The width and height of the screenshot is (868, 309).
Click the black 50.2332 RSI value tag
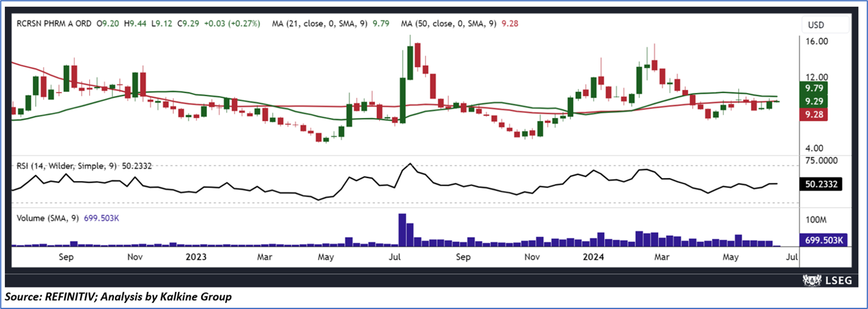pyautogui.click(x=821, y=185)
